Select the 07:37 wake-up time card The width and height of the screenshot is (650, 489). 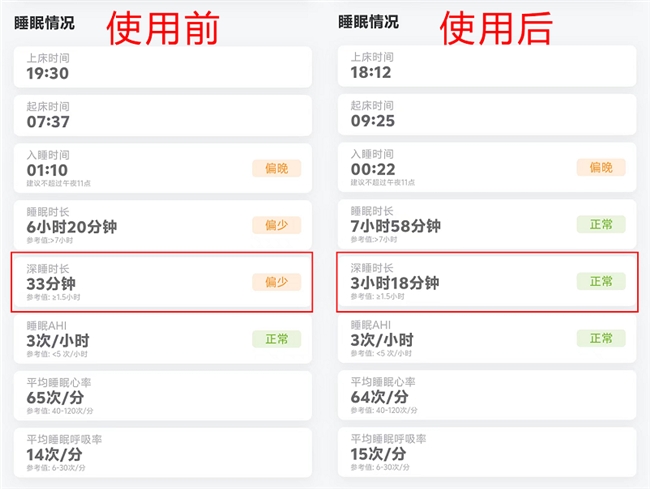pyautogui.click(x=163, y=115)
